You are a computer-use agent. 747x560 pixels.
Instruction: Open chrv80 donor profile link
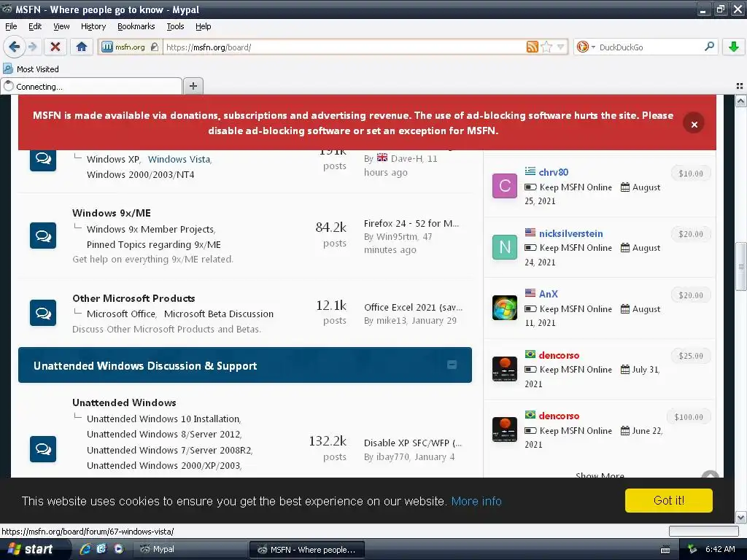pos(553,172)
